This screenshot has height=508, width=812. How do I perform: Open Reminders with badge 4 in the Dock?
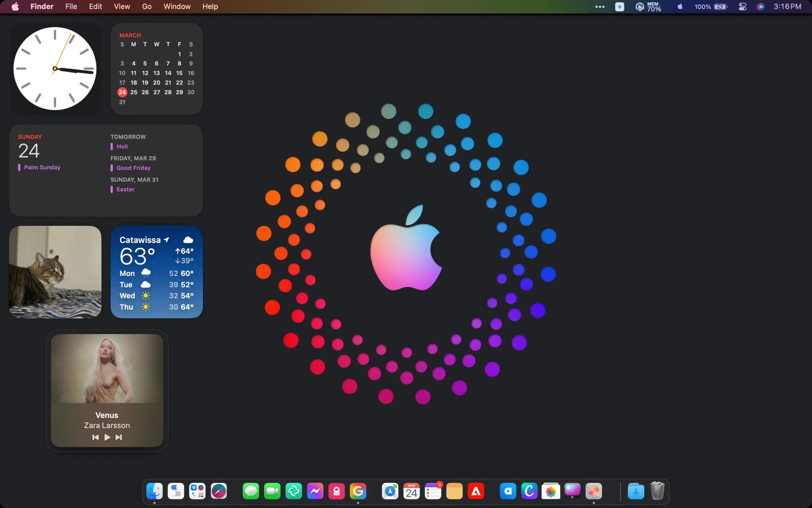tap(433, 491)
